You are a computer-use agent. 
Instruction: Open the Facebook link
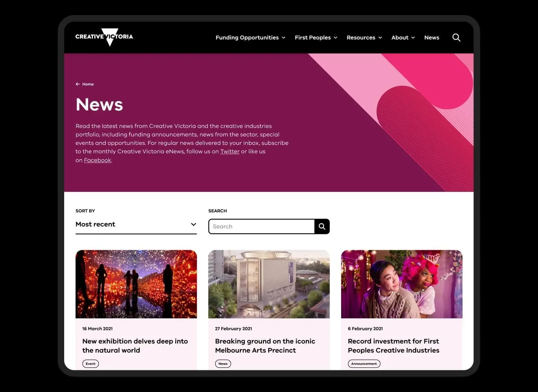point(97,160)
